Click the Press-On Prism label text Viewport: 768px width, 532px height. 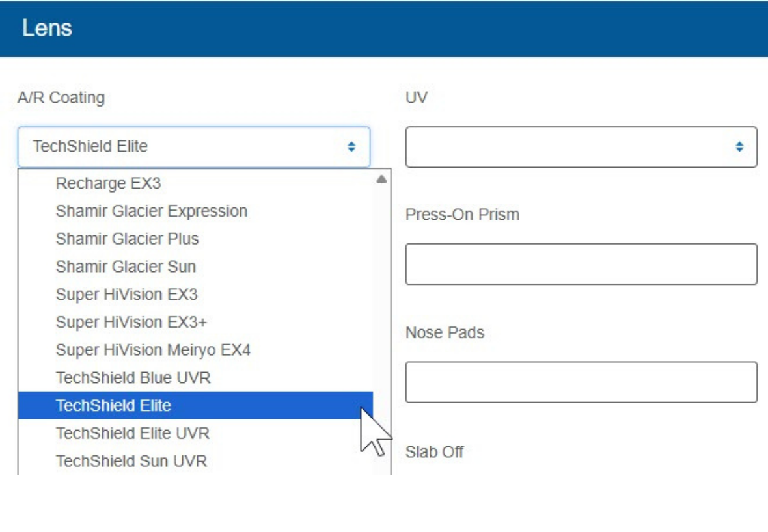point(462,215)
